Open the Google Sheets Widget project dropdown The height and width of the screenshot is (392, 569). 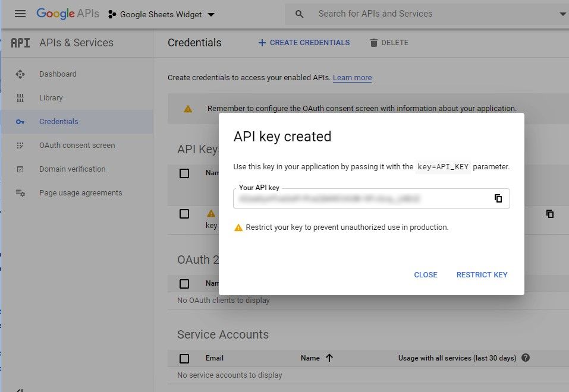[x=162, y=14]
